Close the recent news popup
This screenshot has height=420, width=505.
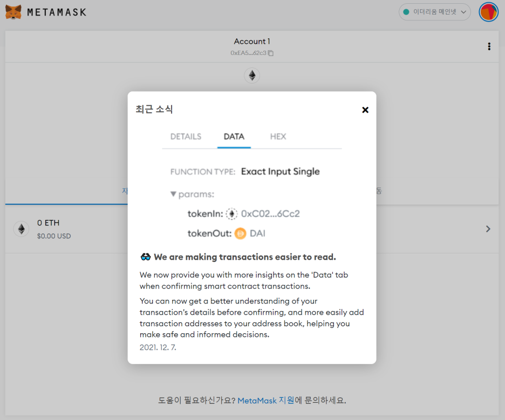pos(365,110)
